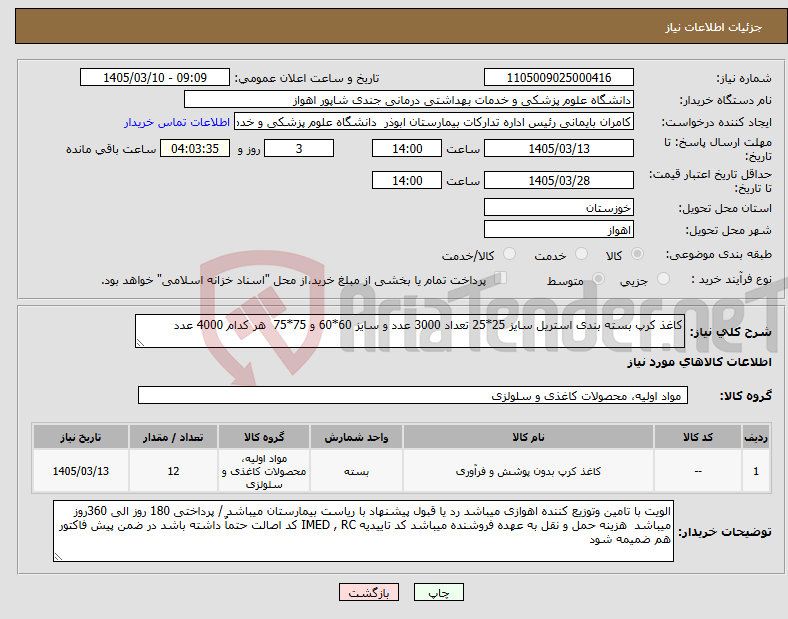Click the گروه کالا table column header
Image resolution: width=788 pixels, height=619 pixels.
click(264, 437)
